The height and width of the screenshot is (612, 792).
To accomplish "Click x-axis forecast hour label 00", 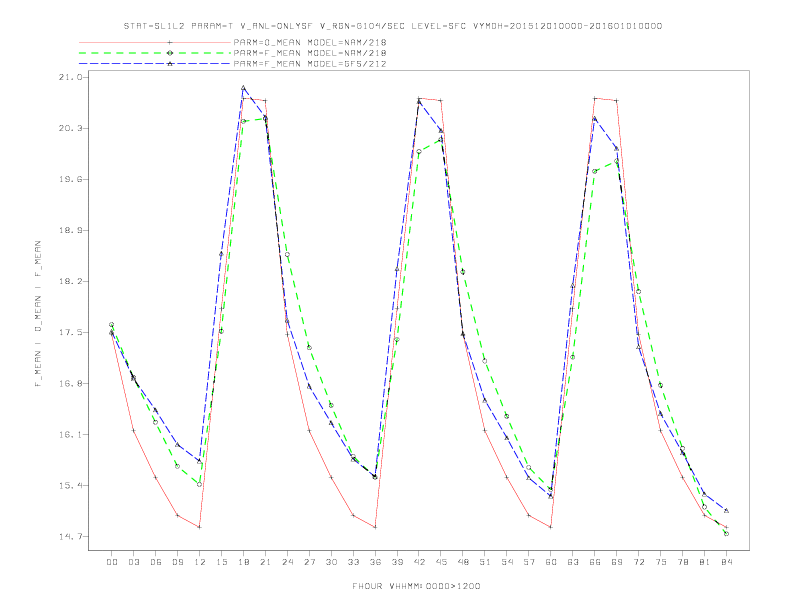I will [112, 562].
